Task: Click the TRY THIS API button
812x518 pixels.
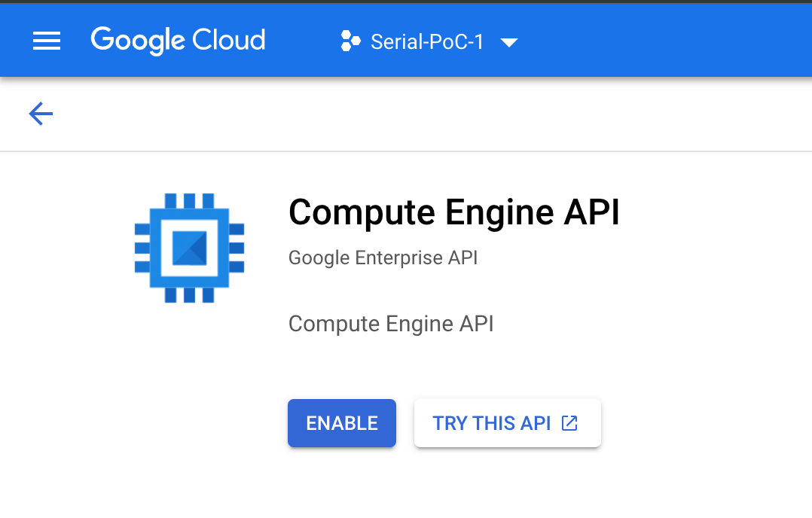Action: point(508,423)
